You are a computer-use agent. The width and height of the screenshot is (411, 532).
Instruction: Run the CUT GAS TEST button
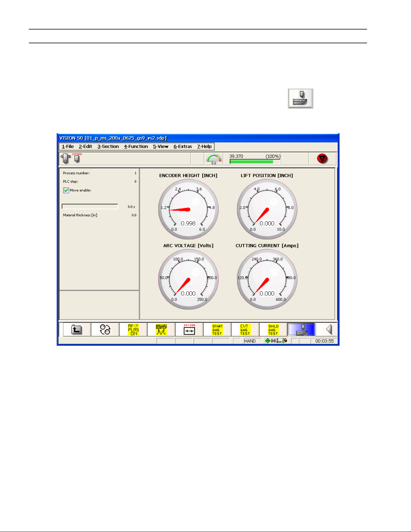click(x=245, y=330)
